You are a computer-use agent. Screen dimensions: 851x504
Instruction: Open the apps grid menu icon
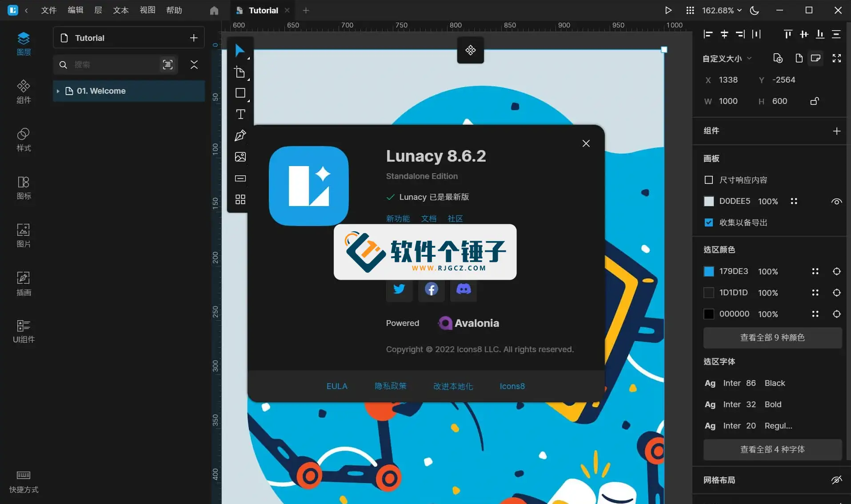(690, 10)
